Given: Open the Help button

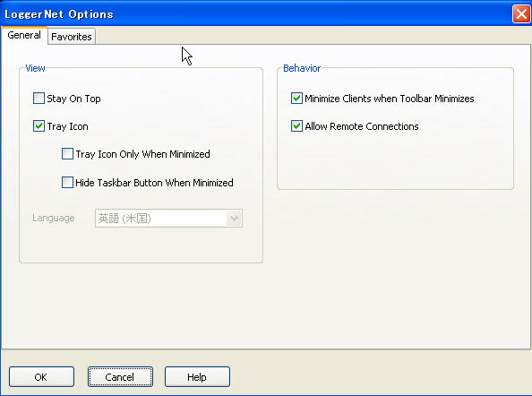Looking at the screenshot, I should click(x=197, y=376).
